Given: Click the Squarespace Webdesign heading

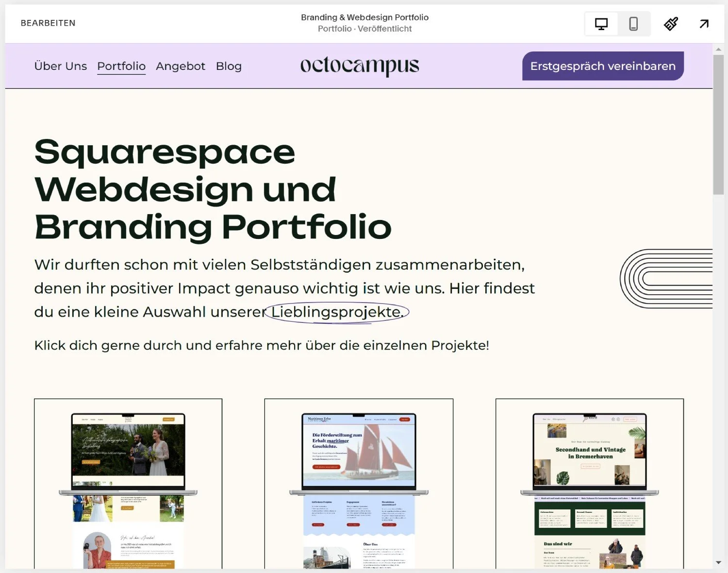Looking at the screenshot, I should click(x=213, y=189).
